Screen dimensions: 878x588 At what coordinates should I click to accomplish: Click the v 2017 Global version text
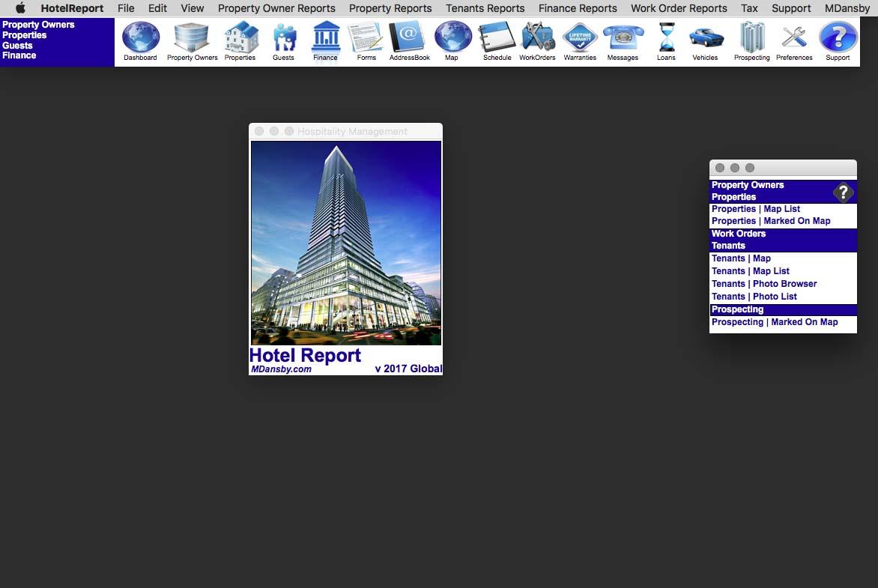(408, 369)
